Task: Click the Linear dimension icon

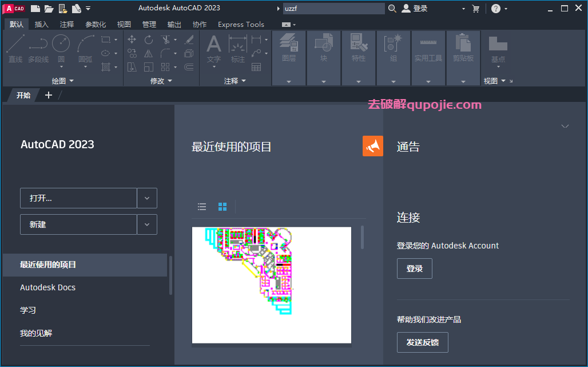Action: pyautogui.click(x=256, y=40)
